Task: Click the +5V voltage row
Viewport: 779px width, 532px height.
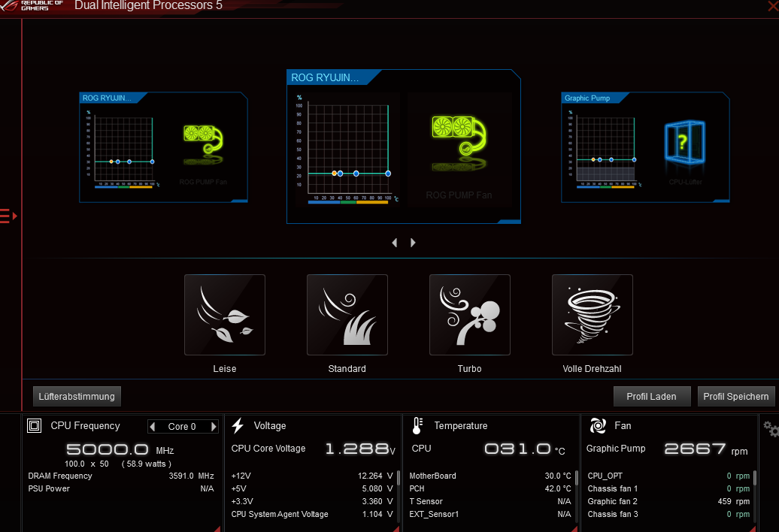Action: pyautogui.click(x=312, y=488)
